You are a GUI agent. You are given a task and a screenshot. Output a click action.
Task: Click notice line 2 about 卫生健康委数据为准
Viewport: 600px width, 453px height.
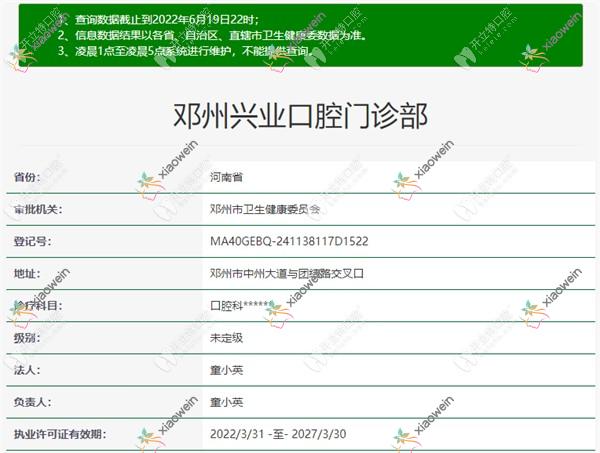pyautogui.click(x=213, y=35)
